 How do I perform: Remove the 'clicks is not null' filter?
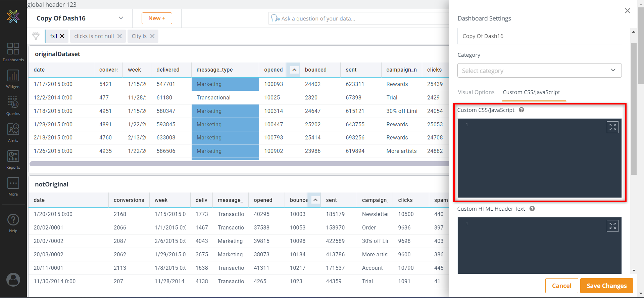(119, 36)
